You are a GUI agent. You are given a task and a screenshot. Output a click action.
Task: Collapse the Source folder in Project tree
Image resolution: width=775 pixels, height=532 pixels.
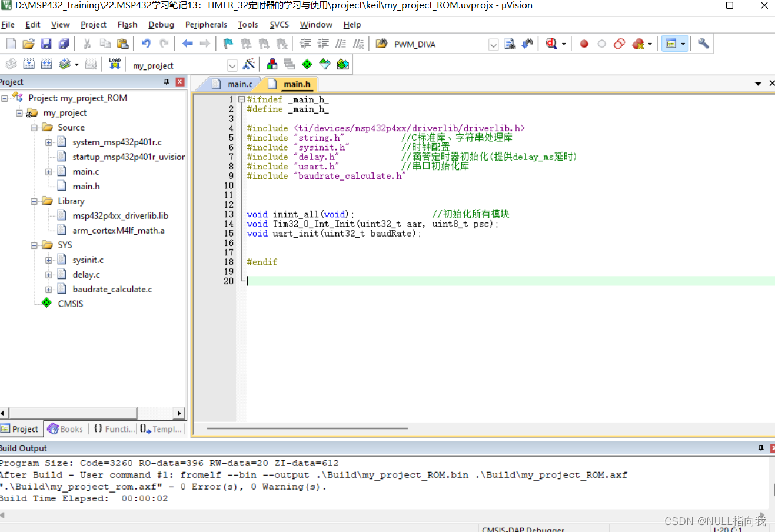coord(34,127)
